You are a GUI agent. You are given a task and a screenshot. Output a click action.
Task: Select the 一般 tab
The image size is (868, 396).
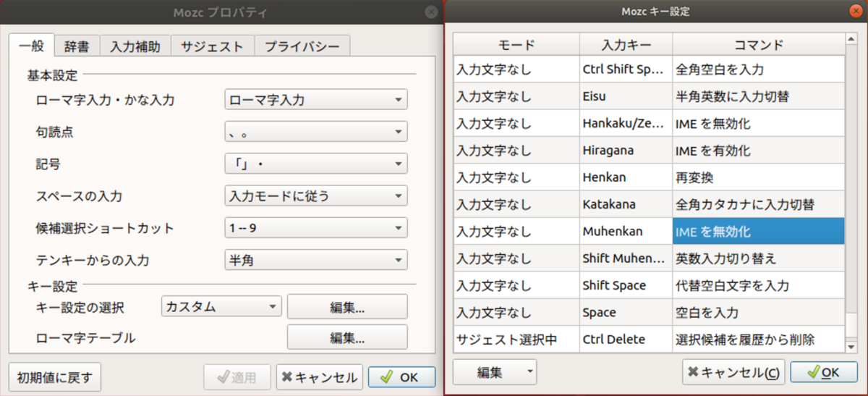[31, 45]
